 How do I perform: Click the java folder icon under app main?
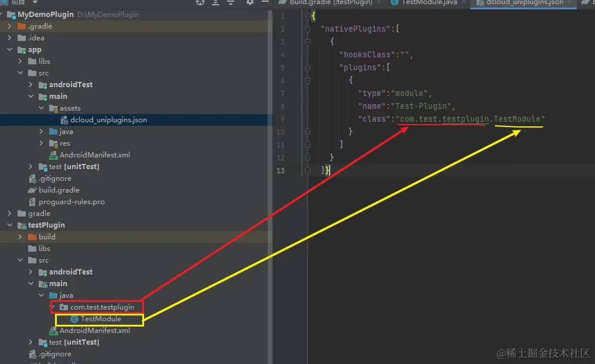(x=53, y=132)
